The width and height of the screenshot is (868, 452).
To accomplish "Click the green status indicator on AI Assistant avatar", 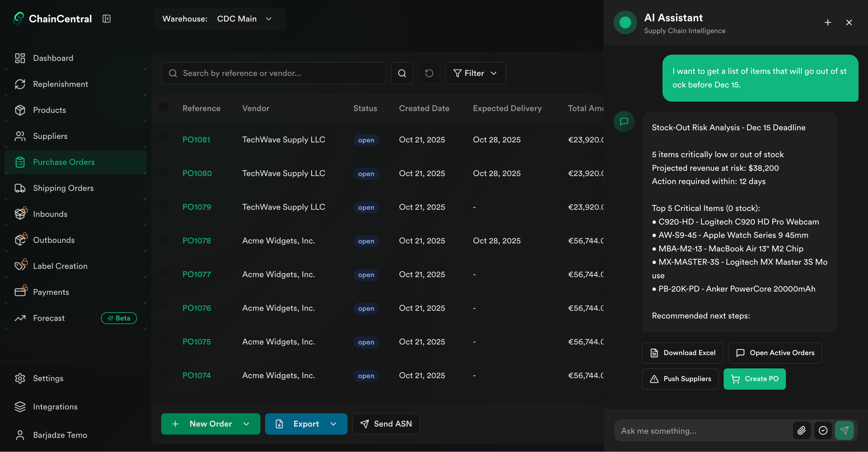I will point(625,22).
